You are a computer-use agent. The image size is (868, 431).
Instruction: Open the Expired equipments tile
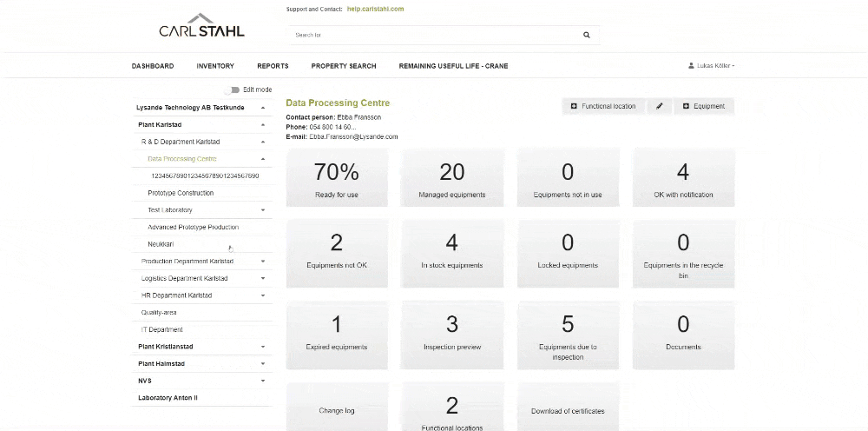pyautogui.click(x=337, y=333)
